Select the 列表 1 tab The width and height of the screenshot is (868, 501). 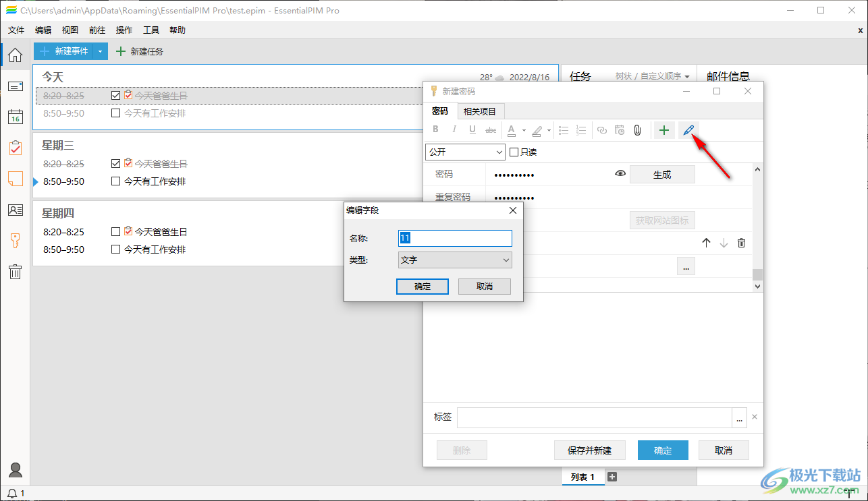click(582, 477)
